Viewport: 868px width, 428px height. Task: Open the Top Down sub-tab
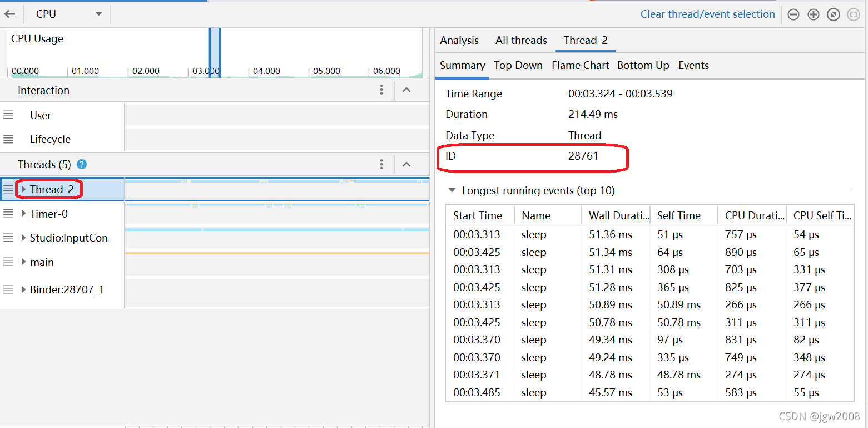pyautogui.click(x=518, y=65)
